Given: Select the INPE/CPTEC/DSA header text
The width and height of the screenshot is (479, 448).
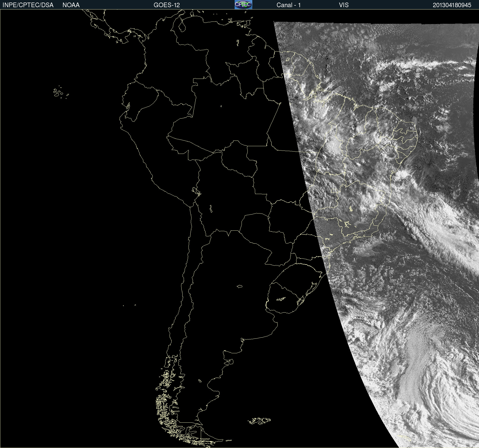Looking at the screenshot, I should pos(28,5).
